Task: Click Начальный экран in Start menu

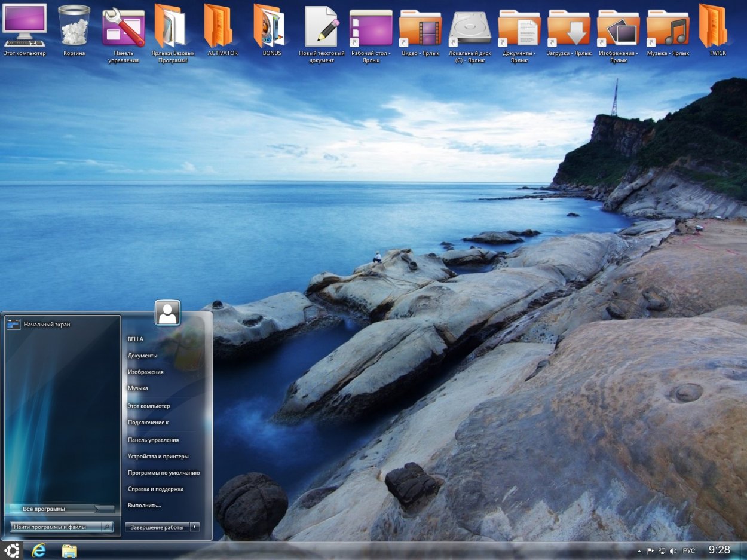Action: pyautogui.click(x=47, y=324)
